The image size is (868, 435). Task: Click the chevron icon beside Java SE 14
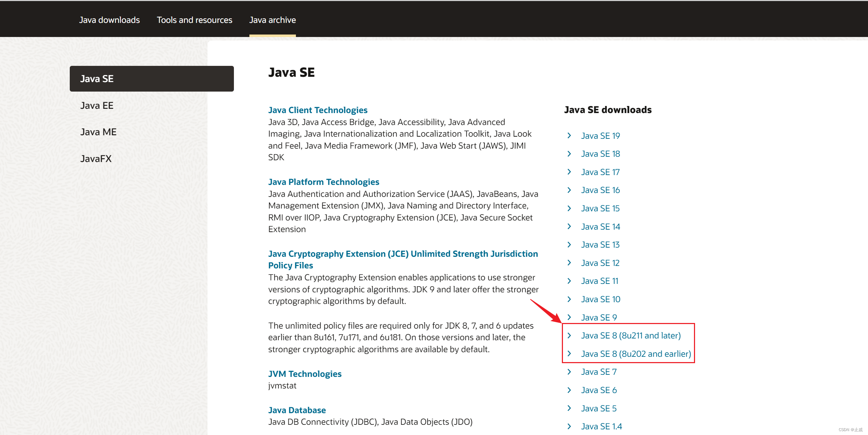coord(569,226)
